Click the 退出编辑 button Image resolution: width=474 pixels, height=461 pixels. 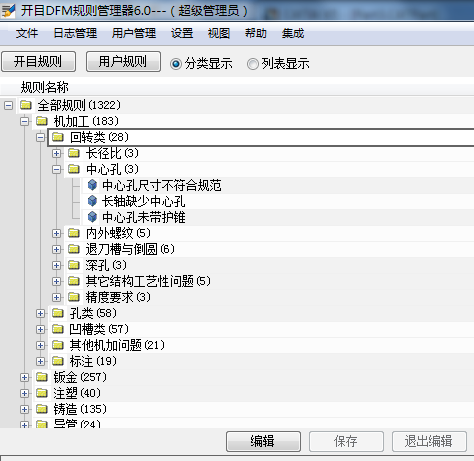click(x=429, y=442)
